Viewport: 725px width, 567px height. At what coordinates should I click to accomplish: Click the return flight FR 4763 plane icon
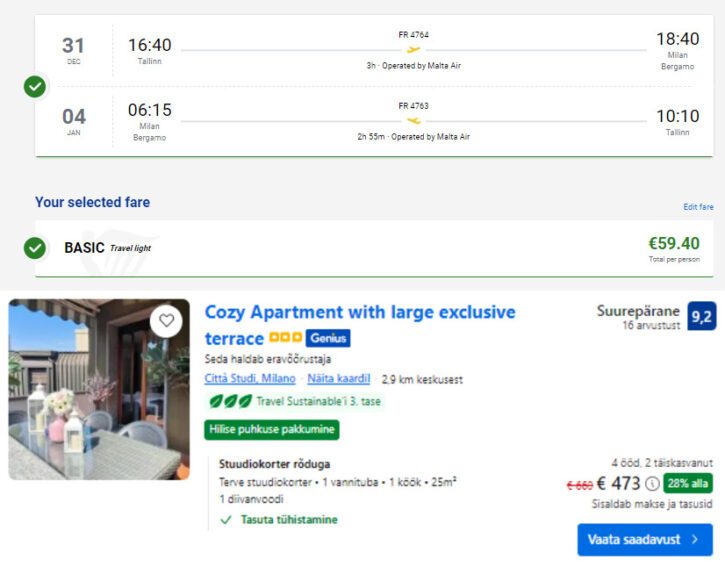click(x=413, y=121)
